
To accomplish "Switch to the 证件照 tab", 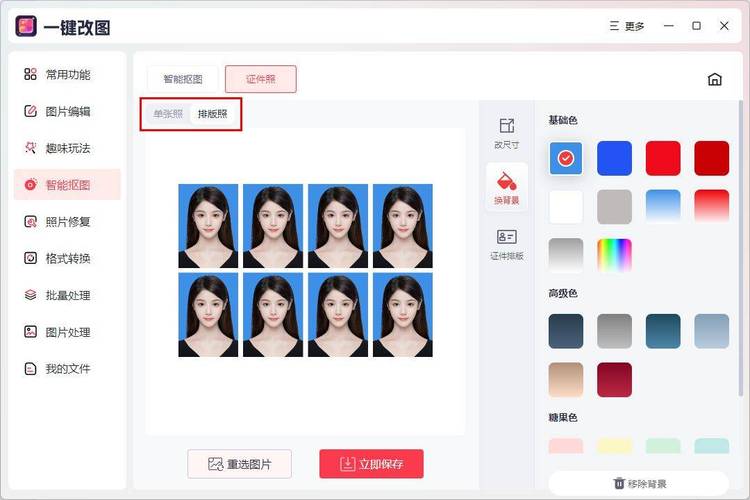I will (261, 79).
